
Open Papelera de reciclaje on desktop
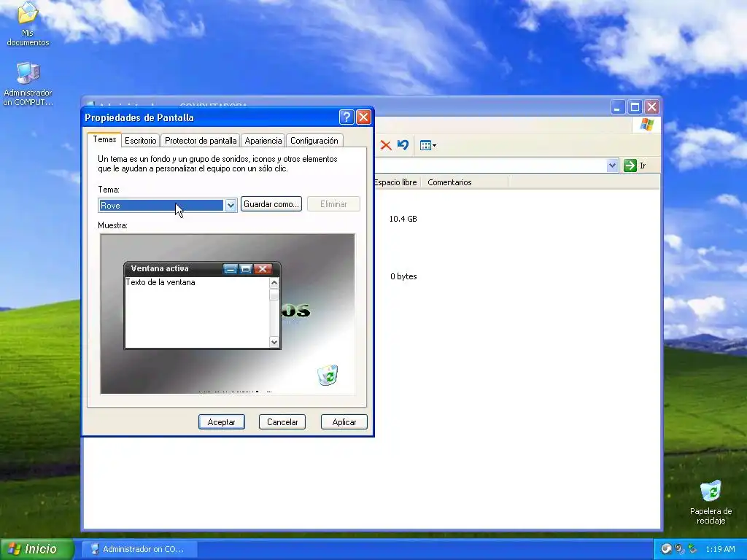click(711, 502)
